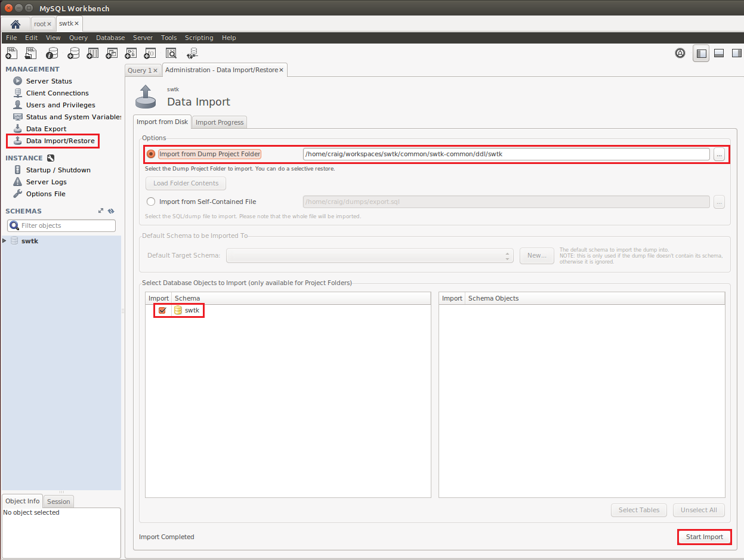The width and height of the screenshot is (744, 560).
Task: Create a new table
Action: pos(92,53)
